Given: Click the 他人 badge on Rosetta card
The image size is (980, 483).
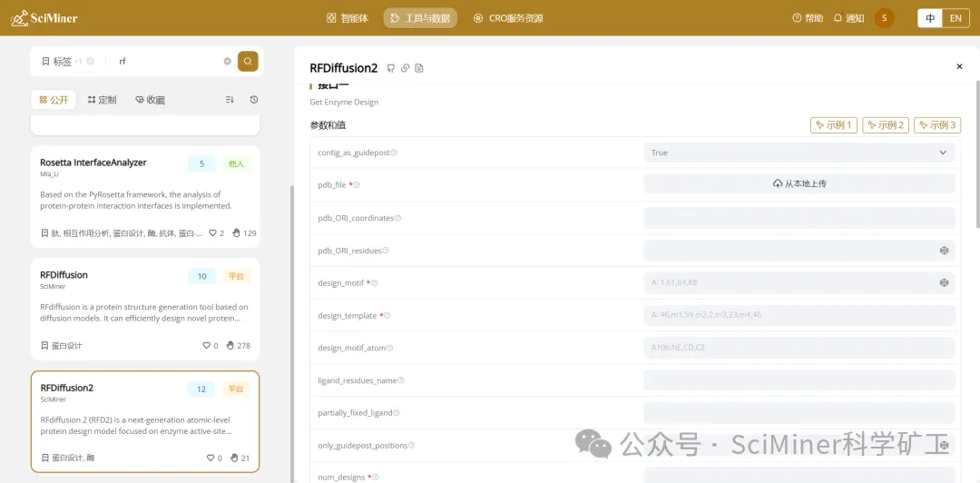Looking at the screenshot, I should click(x=236, y=164).
